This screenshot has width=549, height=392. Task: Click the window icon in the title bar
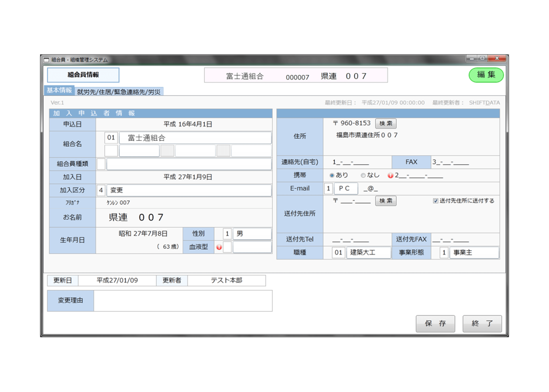pos(46,60)
